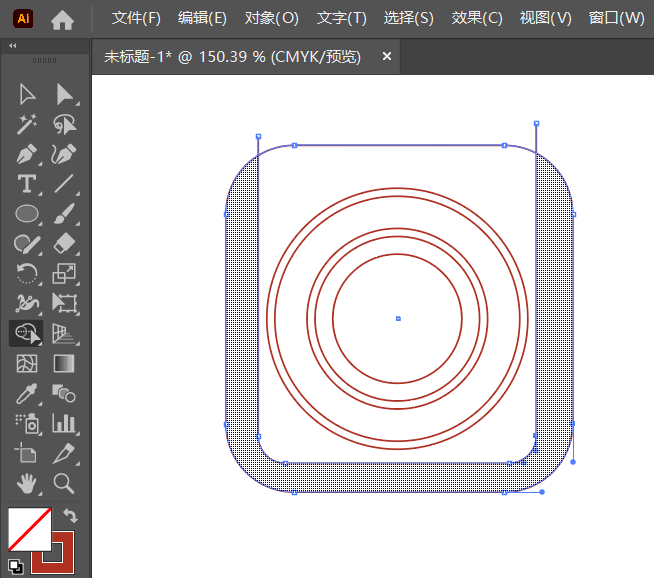Select the Symbol Sprayer tool

point(27,423)
